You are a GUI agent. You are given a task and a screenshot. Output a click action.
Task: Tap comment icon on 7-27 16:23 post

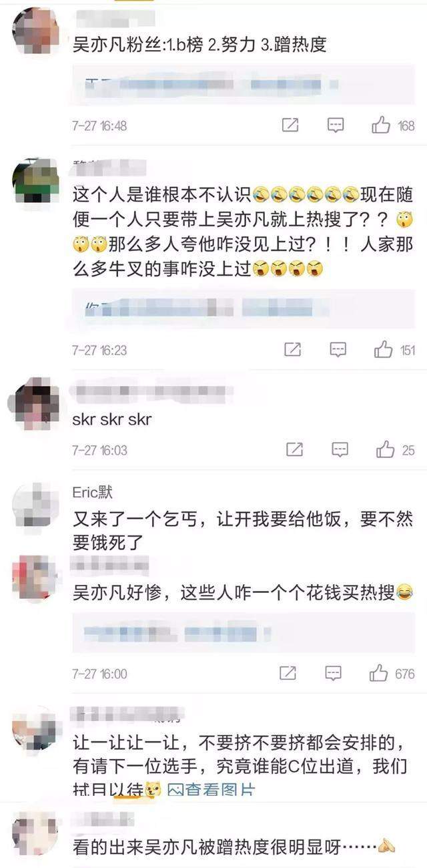(x=338, y=349)
